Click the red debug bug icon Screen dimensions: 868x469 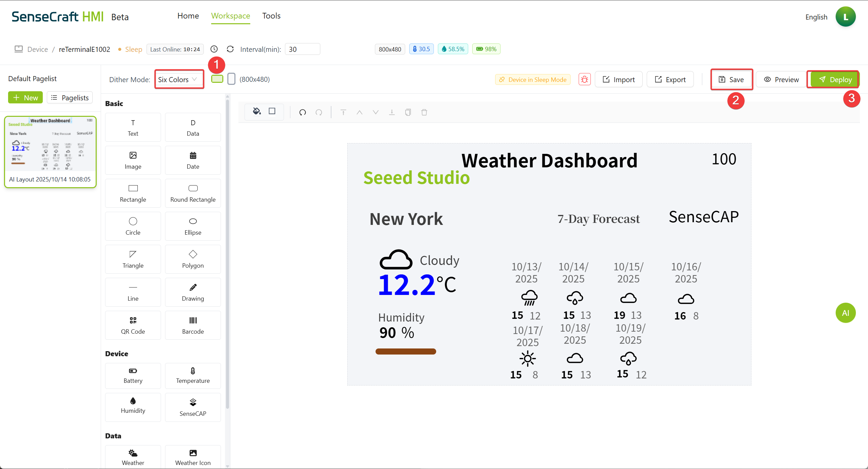584,79
